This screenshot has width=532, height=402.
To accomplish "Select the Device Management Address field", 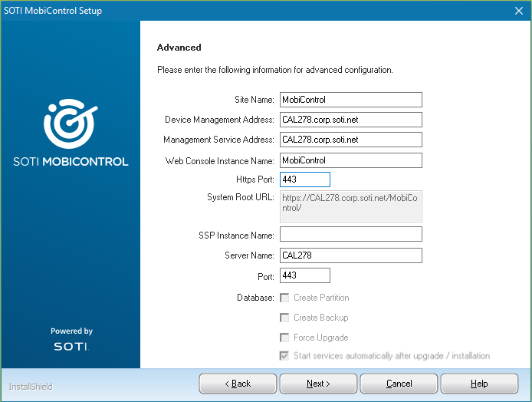I will pyautogui.click(x=350, y=120).
